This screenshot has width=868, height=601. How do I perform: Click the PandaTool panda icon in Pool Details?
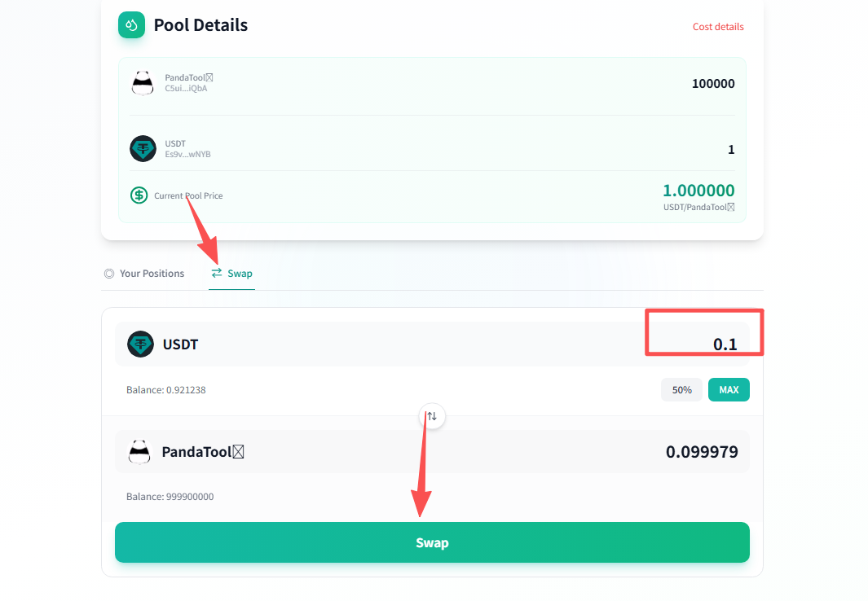143,83
